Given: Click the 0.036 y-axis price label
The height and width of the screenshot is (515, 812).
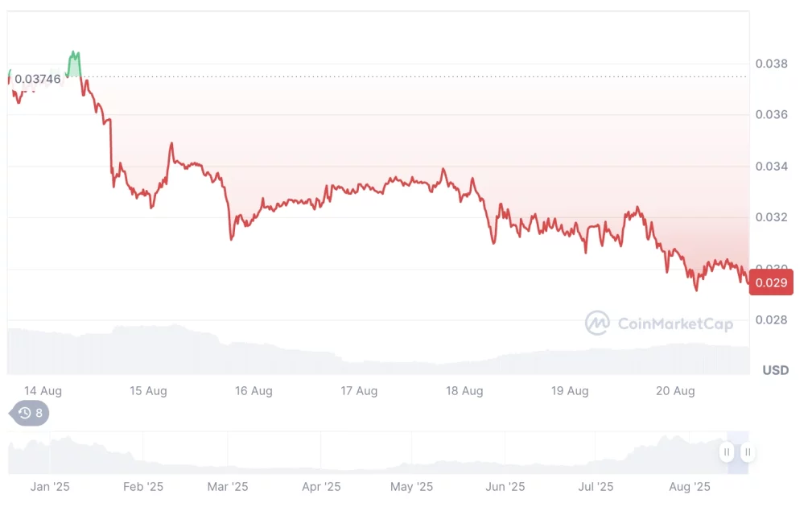Looking at the screenshot, I should coord(770,115).
